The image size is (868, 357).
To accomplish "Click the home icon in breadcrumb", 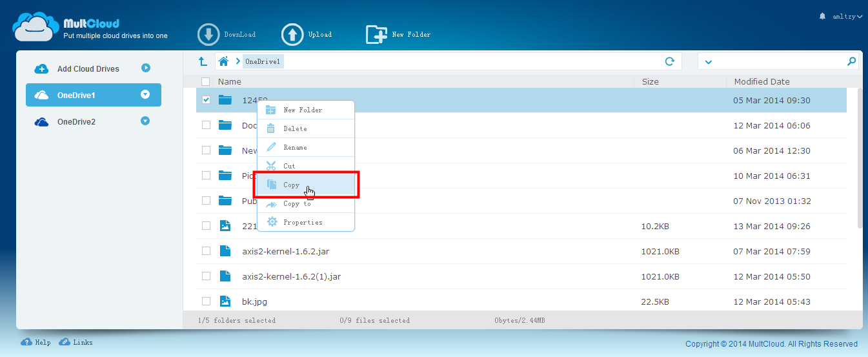I will coord(224,61).
